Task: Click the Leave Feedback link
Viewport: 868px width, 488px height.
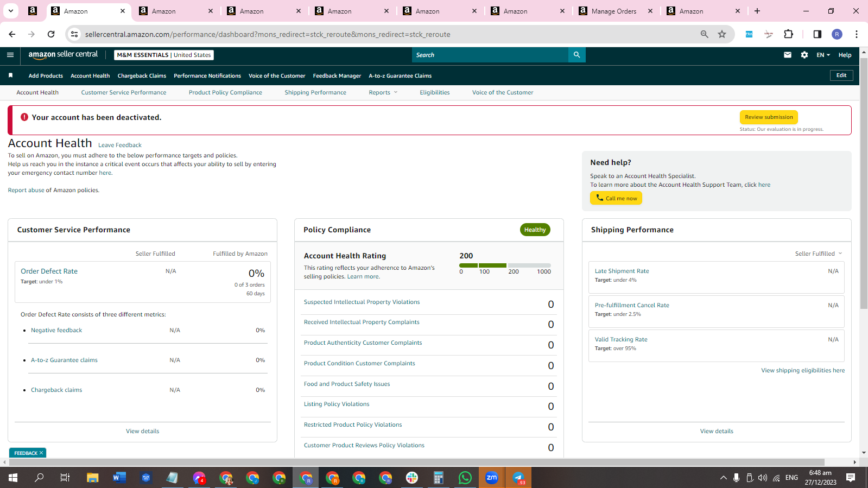Action: 120,145
